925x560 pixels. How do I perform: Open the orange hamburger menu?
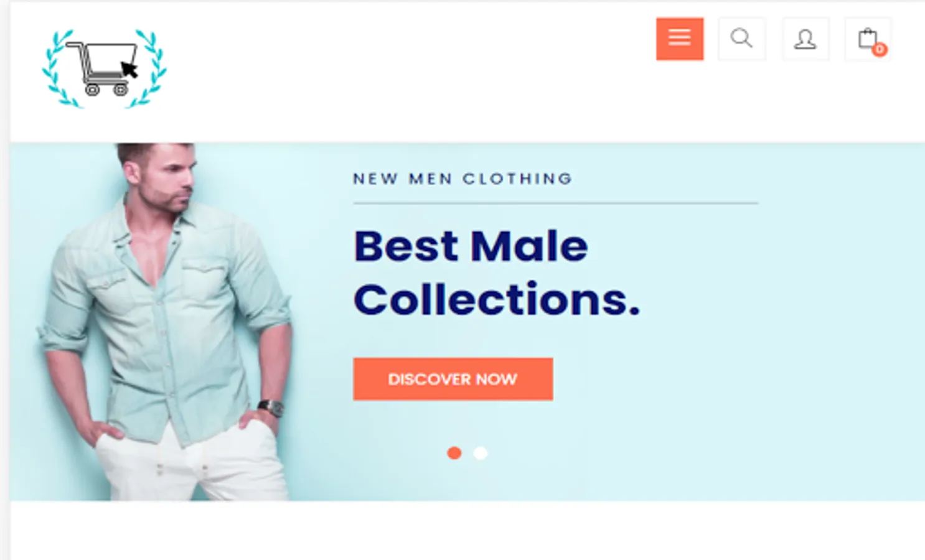(680, 39)
